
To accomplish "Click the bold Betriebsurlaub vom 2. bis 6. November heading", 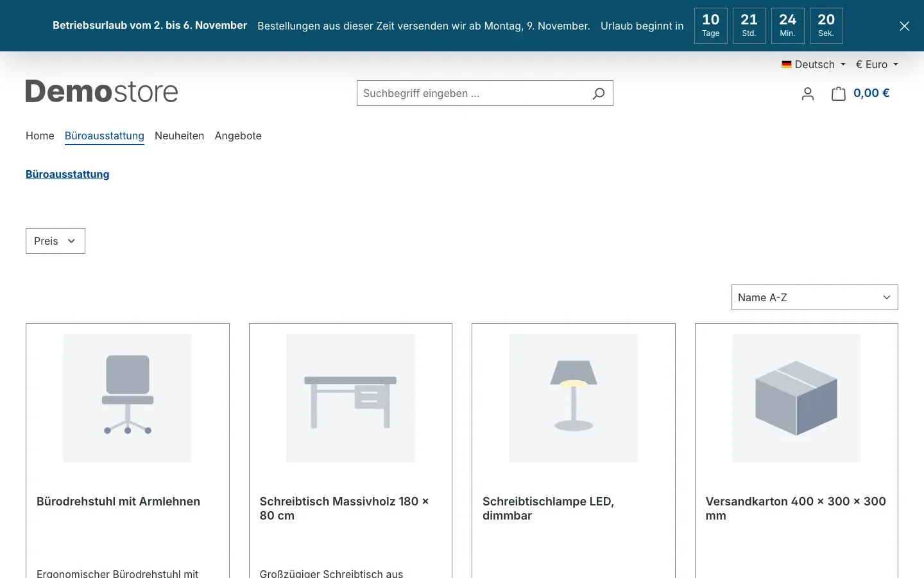I will click(x=150, y=26).
